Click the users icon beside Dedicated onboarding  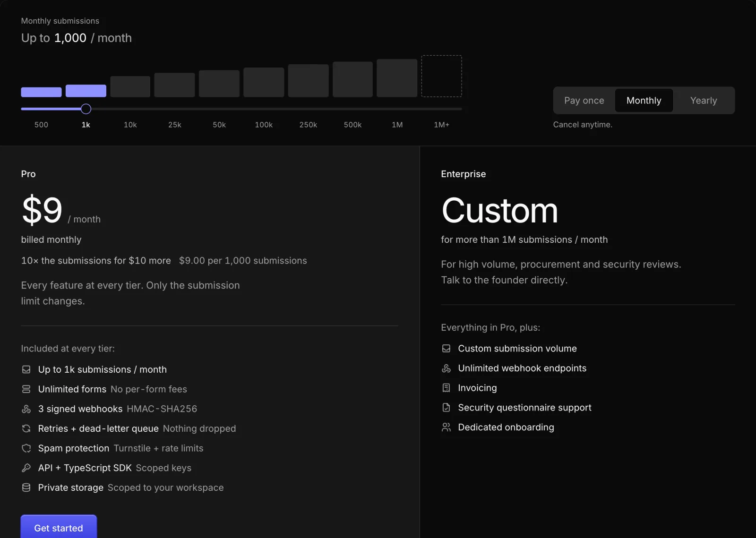point(446,427)
